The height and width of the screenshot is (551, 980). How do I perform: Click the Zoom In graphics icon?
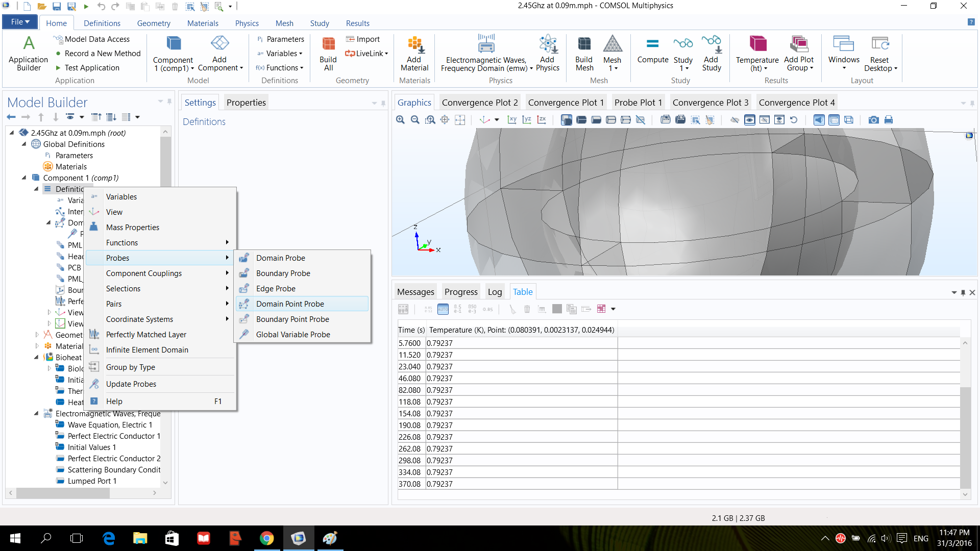401,120
